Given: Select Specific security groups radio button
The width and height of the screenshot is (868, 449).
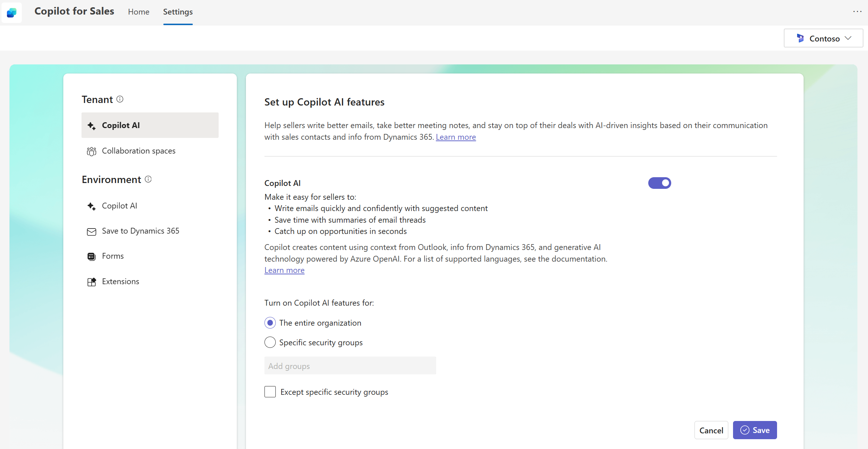Looking at the screenshot, I should coord(270,342).
